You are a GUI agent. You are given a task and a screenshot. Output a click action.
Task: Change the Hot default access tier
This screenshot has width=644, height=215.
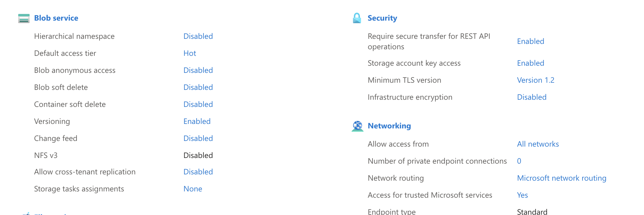pos(190,53)
